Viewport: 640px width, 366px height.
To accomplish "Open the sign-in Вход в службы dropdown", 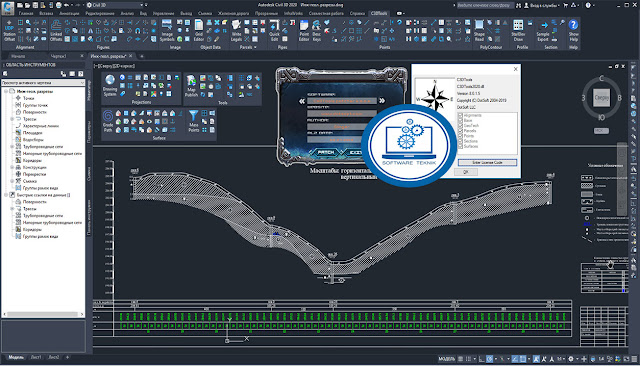I will point(542,5).
